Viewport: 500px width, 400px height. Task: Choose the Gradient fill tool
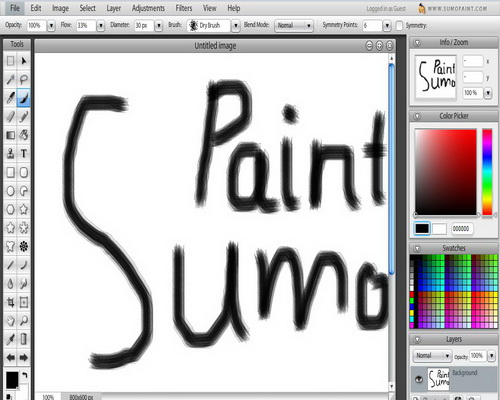pyautogui.click(x=10, y=135)
